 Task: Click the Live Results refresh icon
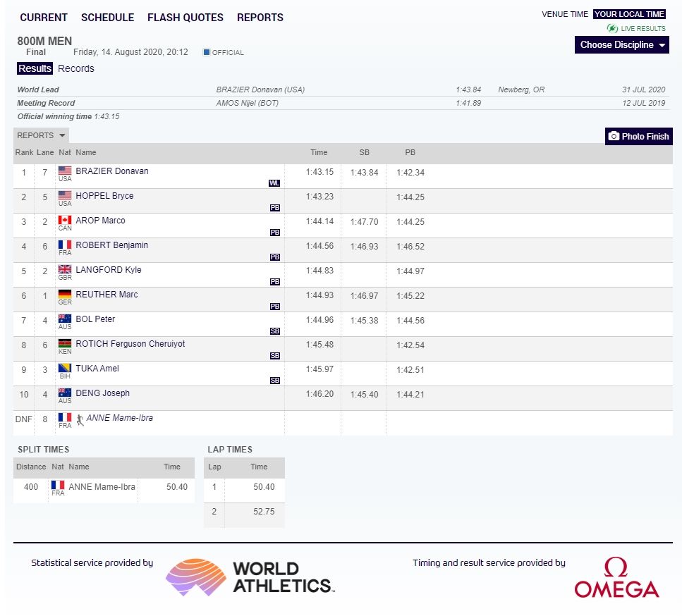(612, 29)
